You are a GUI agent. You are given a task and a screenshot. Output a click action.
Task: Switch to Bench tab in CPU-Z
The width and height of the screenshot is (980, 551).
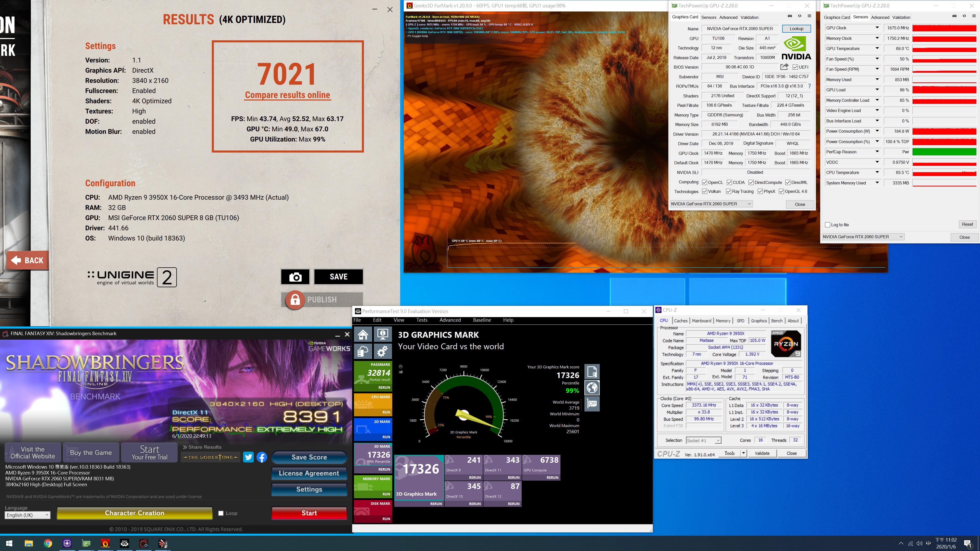point(776,321)
